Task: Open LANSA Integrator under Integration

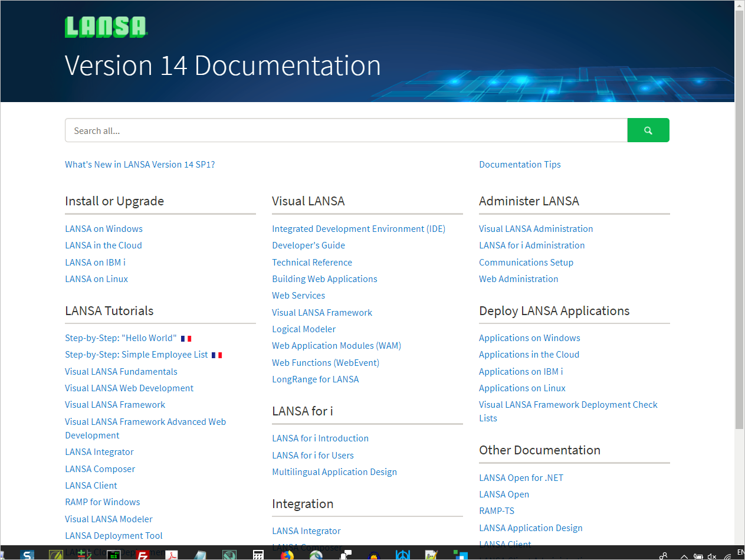Action: [306, 531]
